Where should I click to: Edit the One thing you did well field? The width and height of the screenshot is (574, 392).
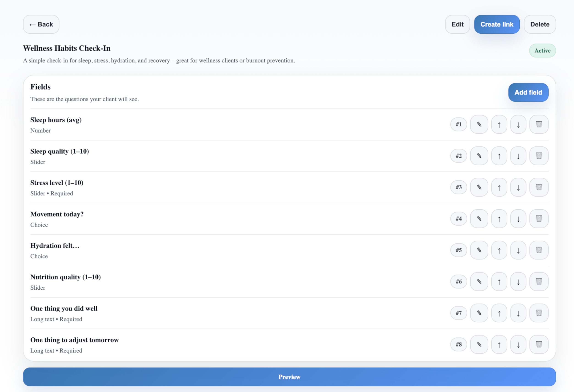click(x=479, y=313)
